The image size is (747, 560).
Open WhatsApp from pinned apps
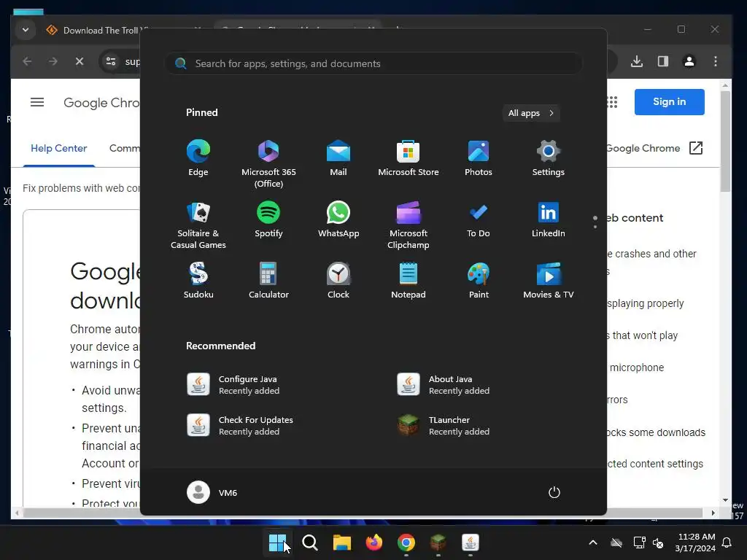coord(338,219)
